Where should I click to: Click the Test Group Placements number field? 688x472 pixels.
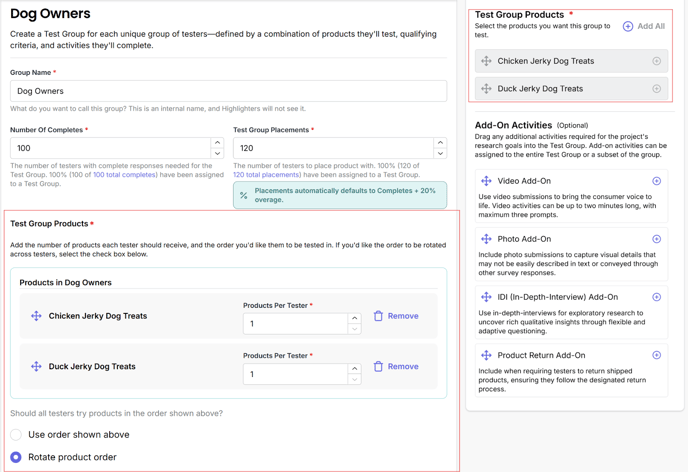click(332, 148)
